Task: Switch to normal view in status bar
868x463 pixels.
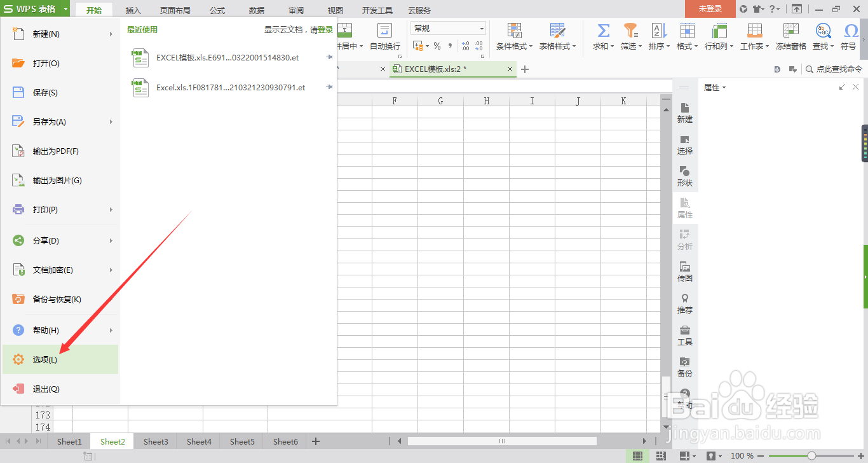Action: (637, 456)
